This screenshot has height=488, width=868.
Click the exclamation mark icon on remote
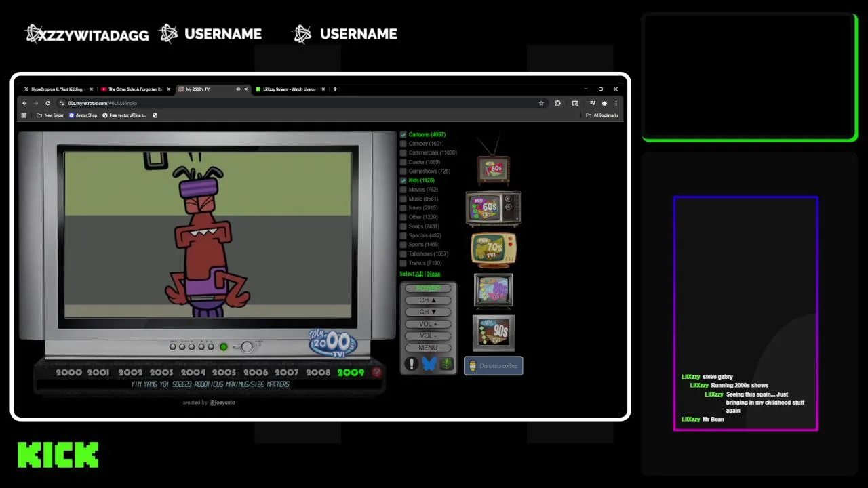(x=411, y=364)
